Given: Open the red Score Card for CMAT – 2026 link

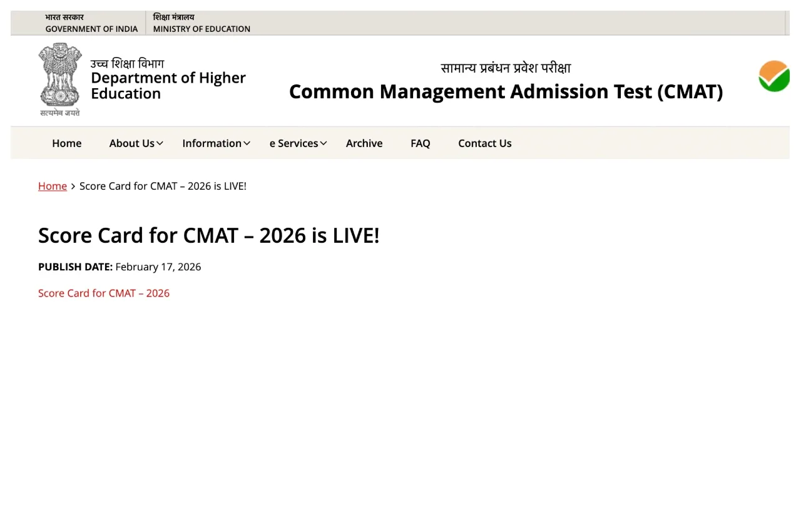Looking at the screenshot, I should [x=104, y=293].
